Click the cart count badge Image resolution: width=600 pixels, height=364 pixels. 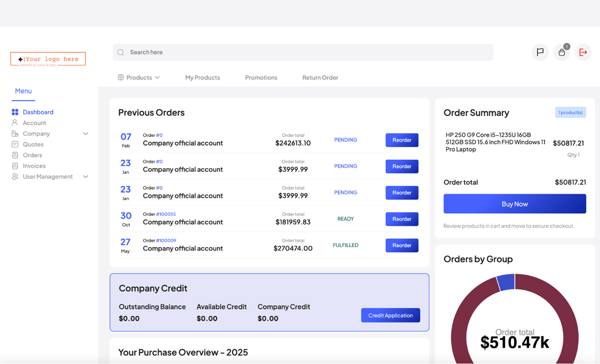567,46
